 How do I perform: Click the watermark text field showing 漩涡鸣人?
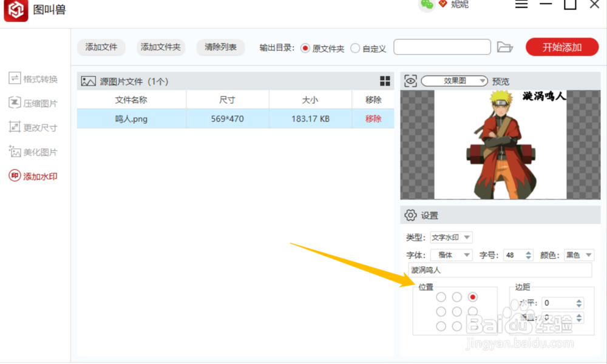pos(500,270)
